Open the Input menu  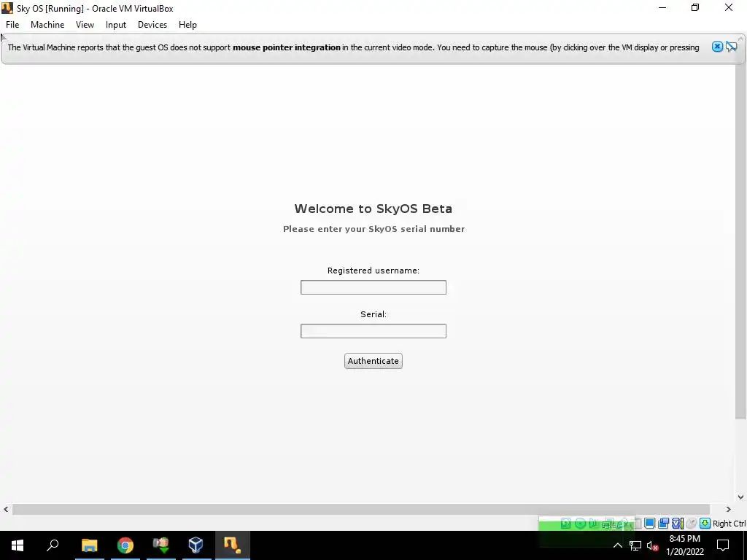[x=116, y=25]
